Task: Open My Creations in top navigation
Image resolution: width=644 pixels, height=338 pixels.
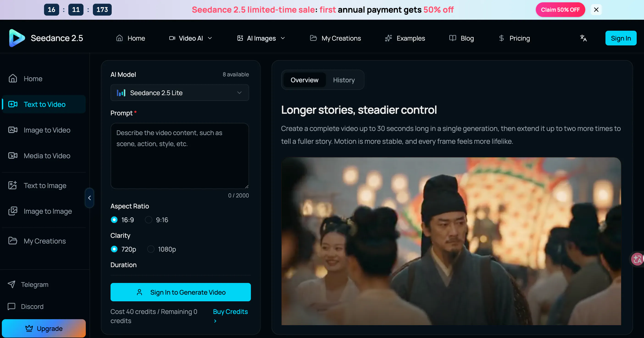Action: [x=336, y=38]
